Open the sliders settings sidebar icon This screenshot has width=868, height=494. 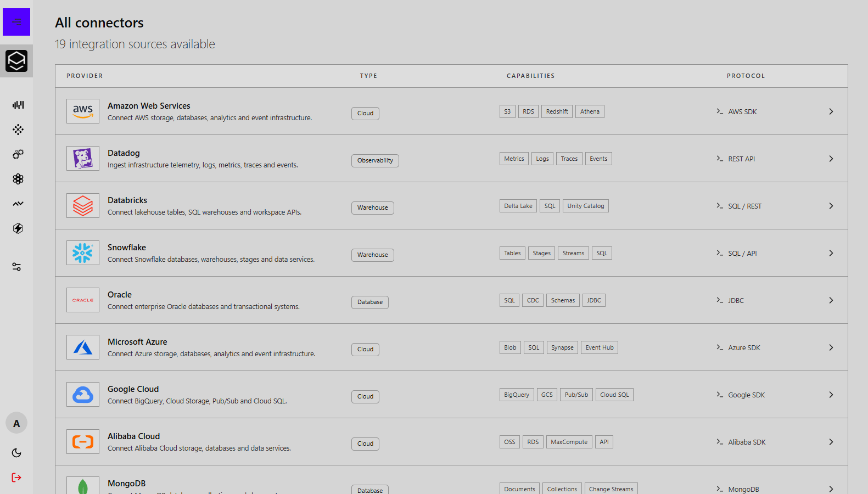(16, 267)
